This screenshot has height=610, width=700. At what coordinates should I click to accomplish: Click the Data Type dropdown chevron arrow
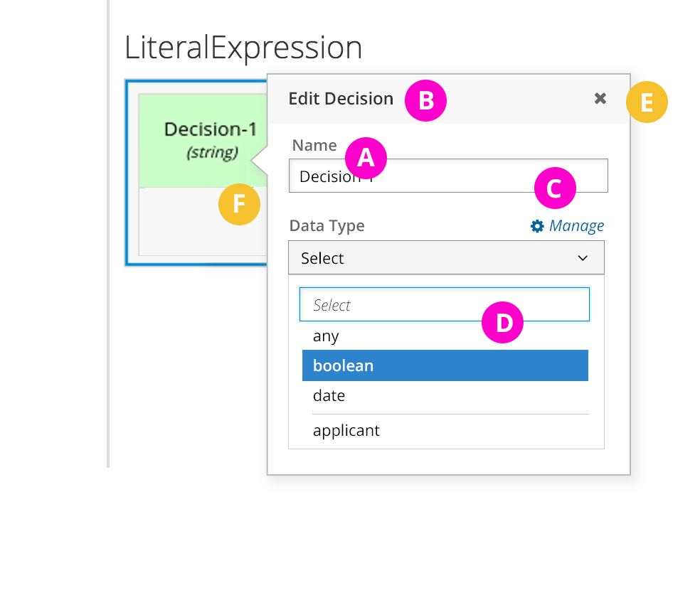point(583,258)
